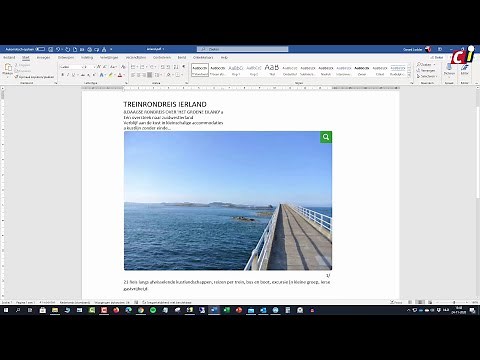Toggle the Show paragraph marks icon
Image resolution: width=480 pixels, height=360 pixels.
click(x=184, y=66)
